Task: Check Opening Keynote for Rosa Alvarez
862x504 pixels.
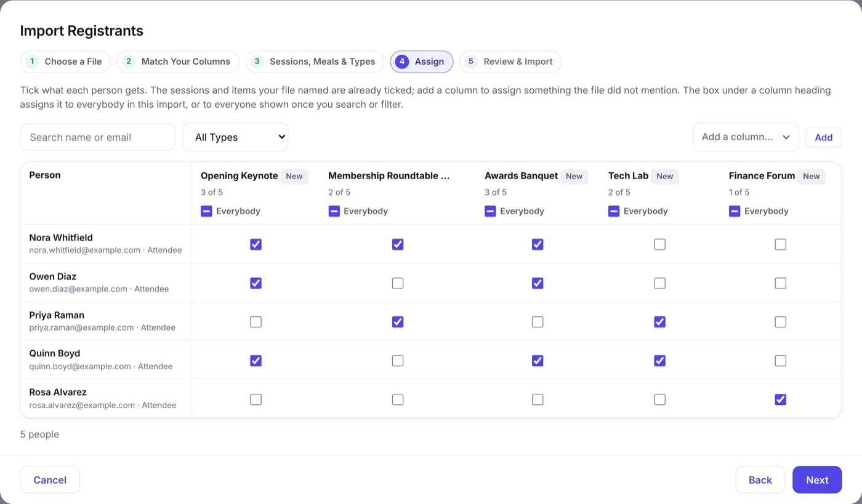Action: point(256,399)
